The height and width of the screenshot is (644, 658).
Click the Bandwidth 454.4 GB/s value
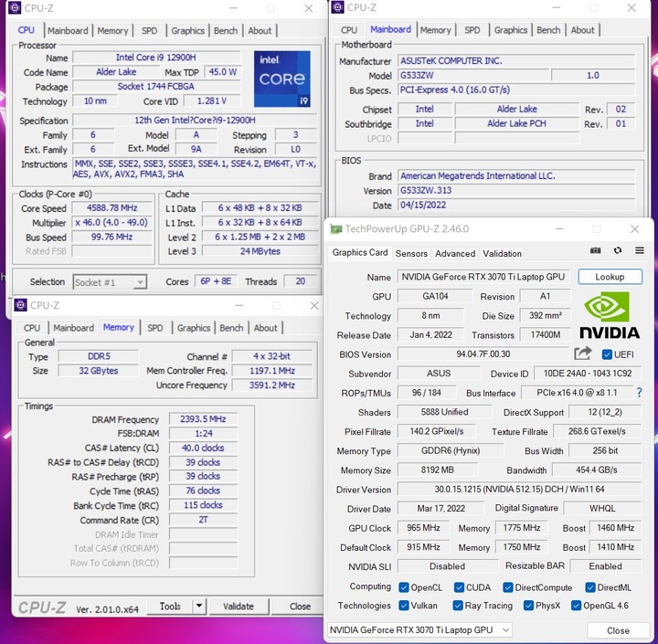596,470
